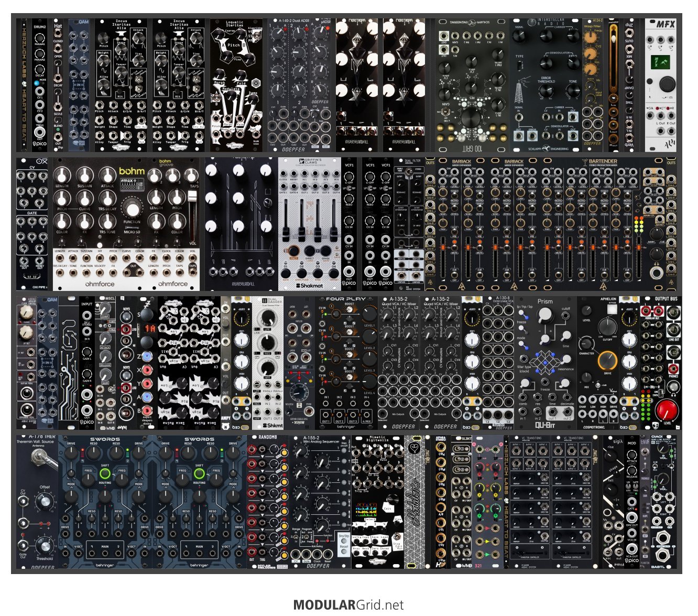698x616 pixels.
Task: Click green ROUTING button on left Swords module
Action: coord(105,474)
